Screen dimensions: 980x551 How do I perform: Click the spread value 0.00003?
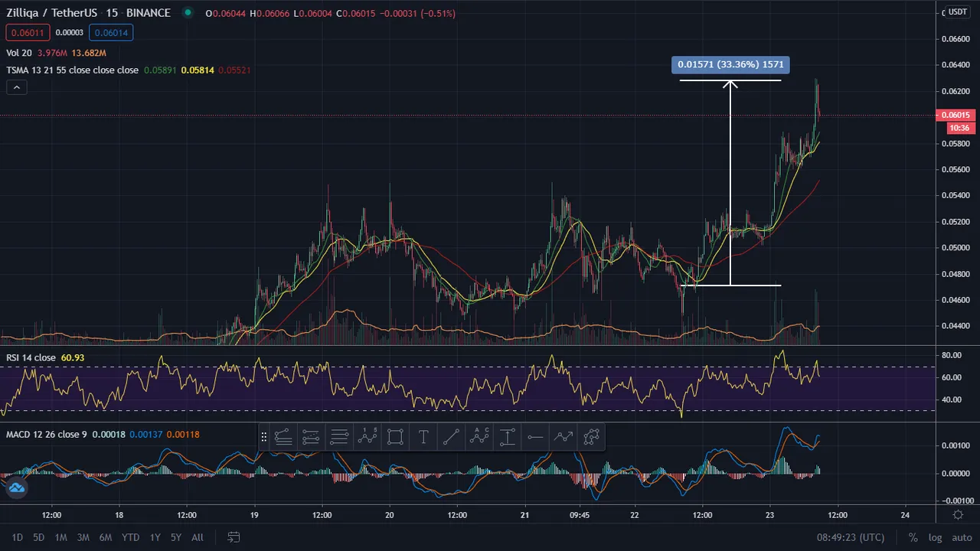pos(70,32)
